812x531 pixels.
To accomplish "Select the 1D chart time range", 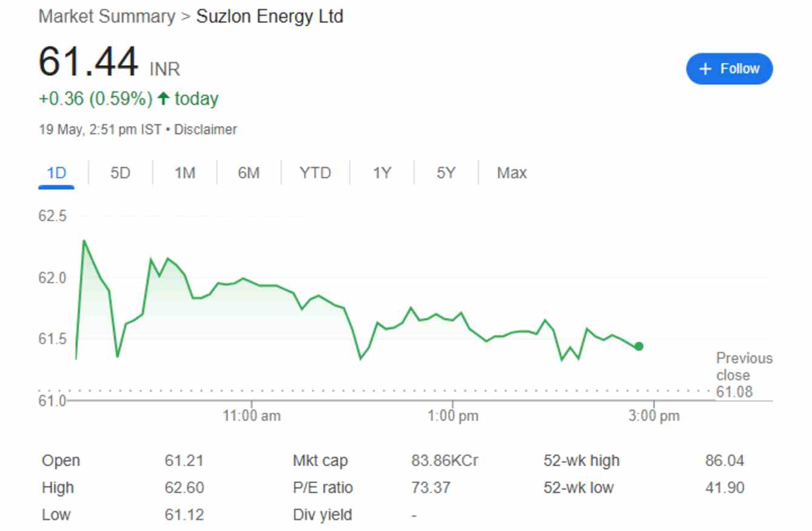I will pyautogui.click(x=56, y=172).
